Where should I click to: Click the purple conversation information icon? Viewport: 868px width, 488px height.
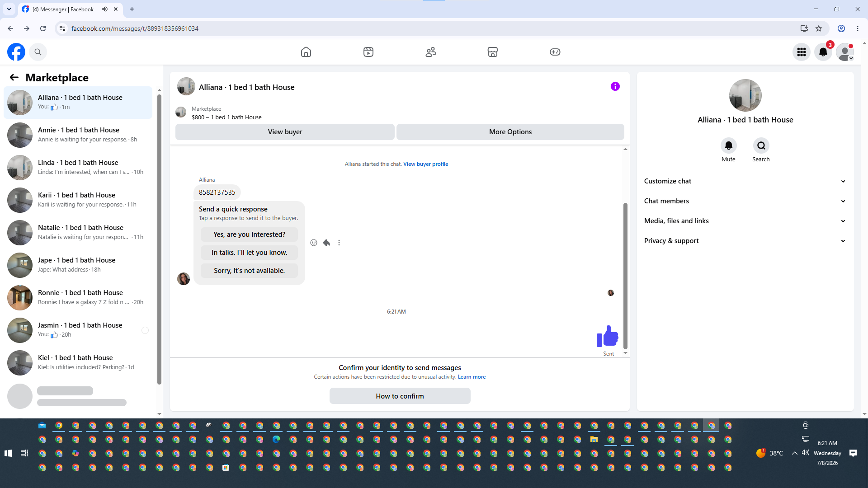pyautogui.click(x=615, y=86)
